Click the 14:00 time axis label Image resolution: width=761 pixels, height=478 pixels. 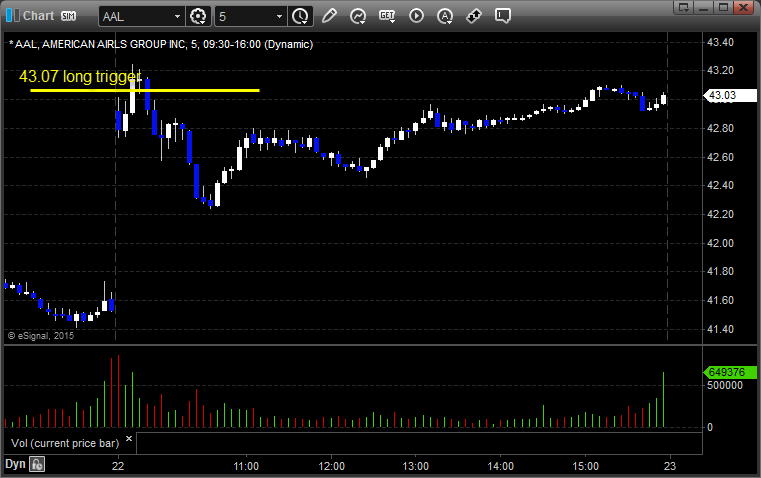[501, 466]
